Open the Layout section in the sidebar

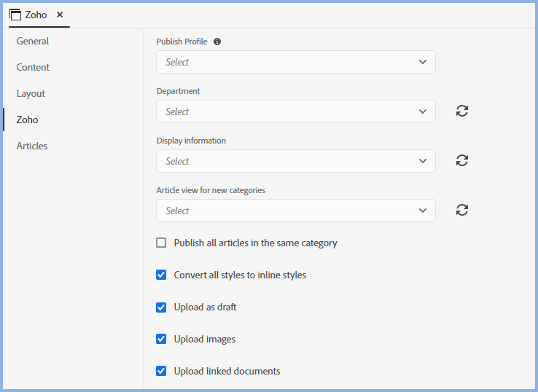point(31,93)
